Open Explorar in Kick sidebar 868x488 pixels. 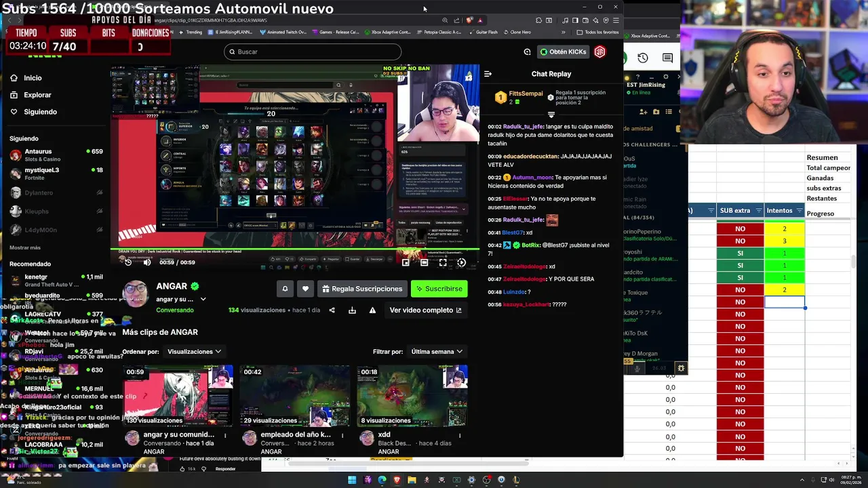(31, 95)
